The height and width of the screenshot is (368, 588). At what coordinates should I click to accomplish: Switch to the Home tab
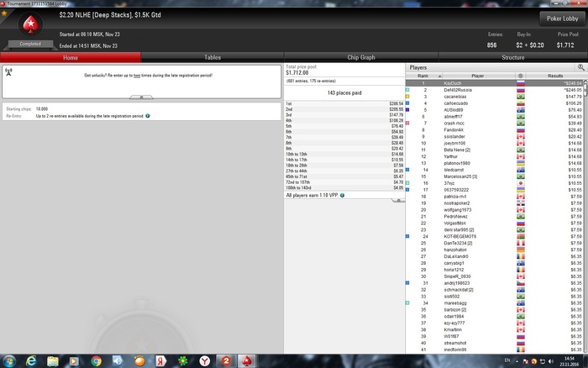tap(71, 57)
